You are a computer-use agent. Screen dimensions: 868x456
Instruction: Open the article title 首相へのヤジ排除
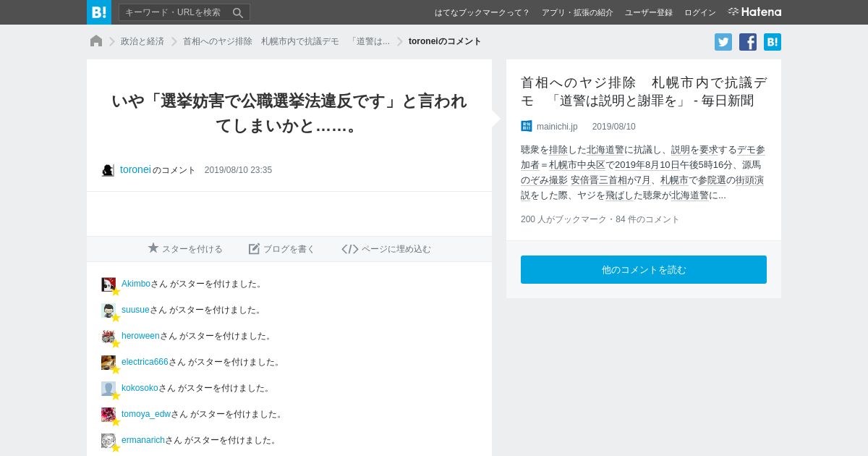[644, 91]
